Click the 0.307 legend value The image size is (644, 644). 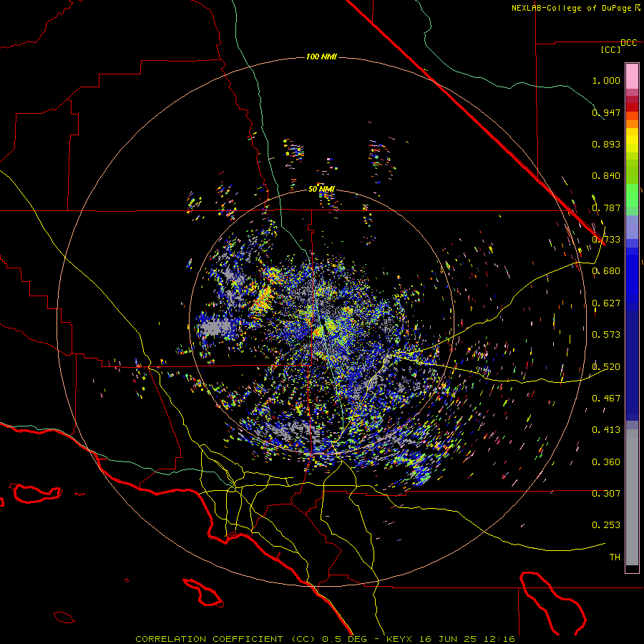[606, 494]
